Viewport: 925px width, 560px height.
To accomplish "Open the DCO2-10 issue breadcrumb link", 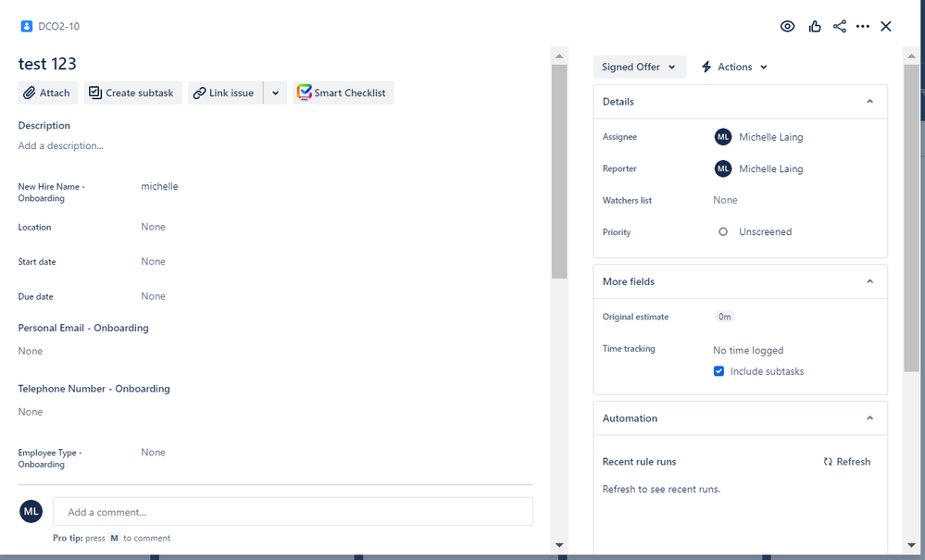I will (59, 27).
